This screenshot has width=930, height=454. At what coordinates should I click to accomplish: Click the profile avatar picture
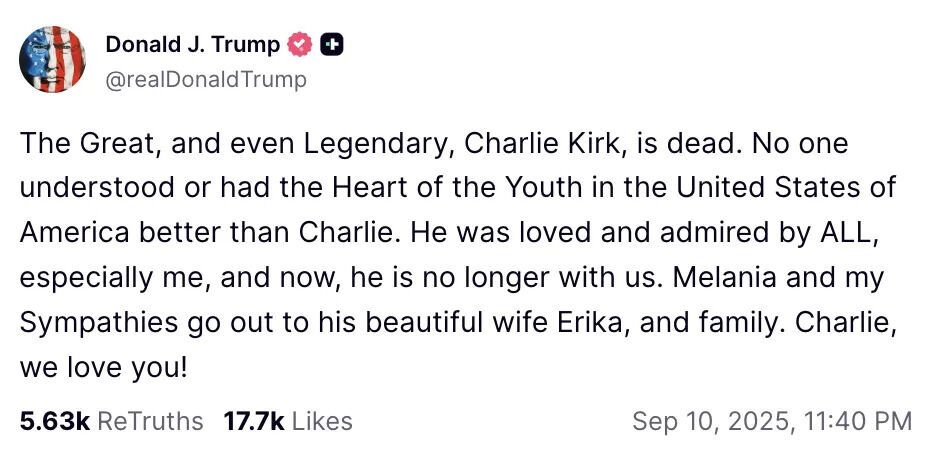53,59
